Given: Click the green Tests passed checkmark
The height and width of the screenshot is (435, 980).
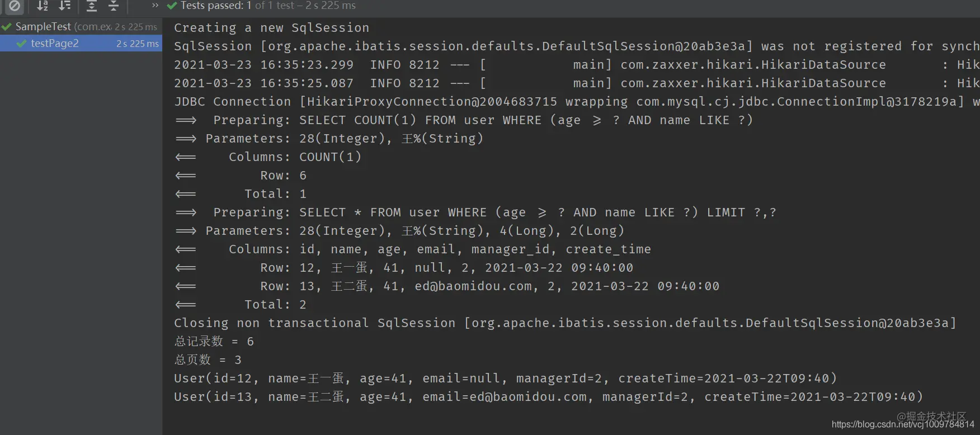Looking at the screenshot, I should click(x=172, y=6).
